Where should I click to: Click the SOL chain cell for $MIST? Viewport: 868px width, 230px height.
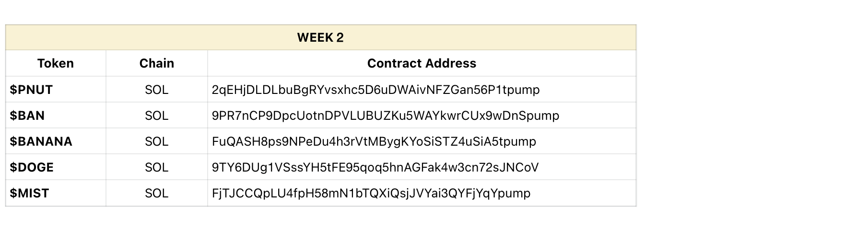[x=157, y=193]
